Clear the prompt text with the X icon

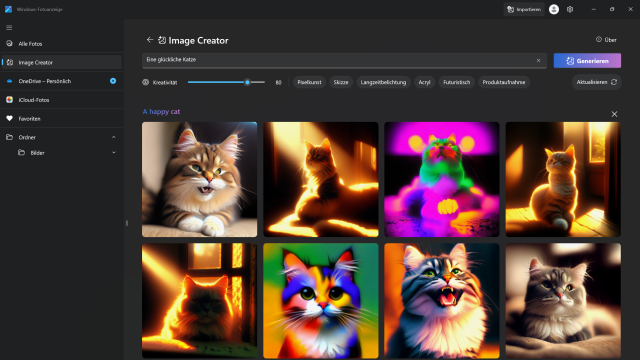click(x=538, y=60)
